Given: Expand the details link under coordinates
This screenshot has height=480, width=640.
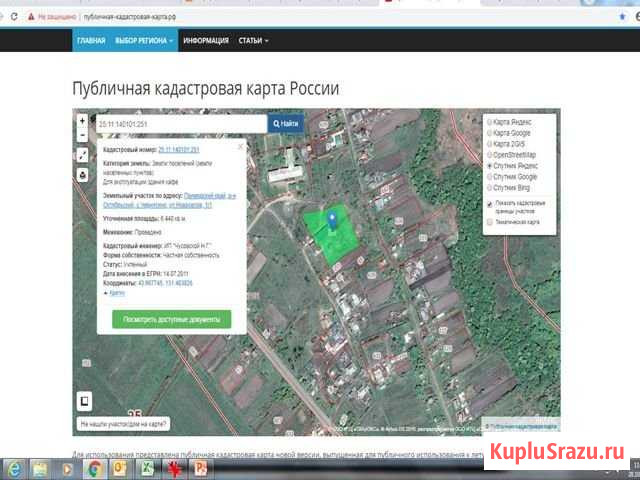Looking at the screenshot, I should (117, 293).
